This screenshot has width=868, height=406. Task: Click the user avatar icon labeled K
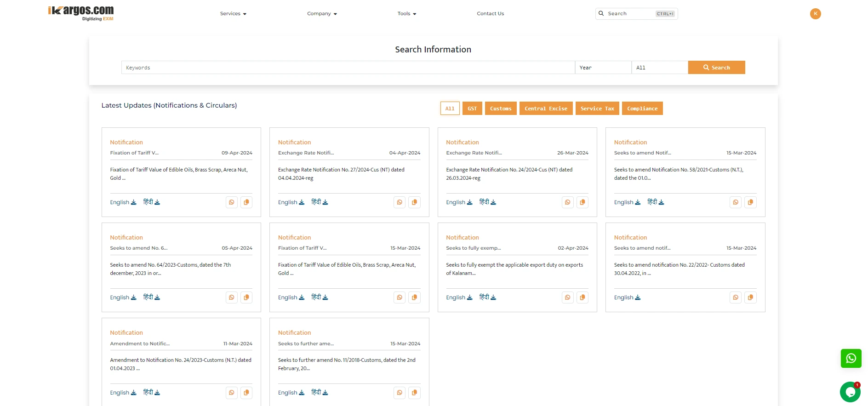pyautogui.click(x=815, y=14)
